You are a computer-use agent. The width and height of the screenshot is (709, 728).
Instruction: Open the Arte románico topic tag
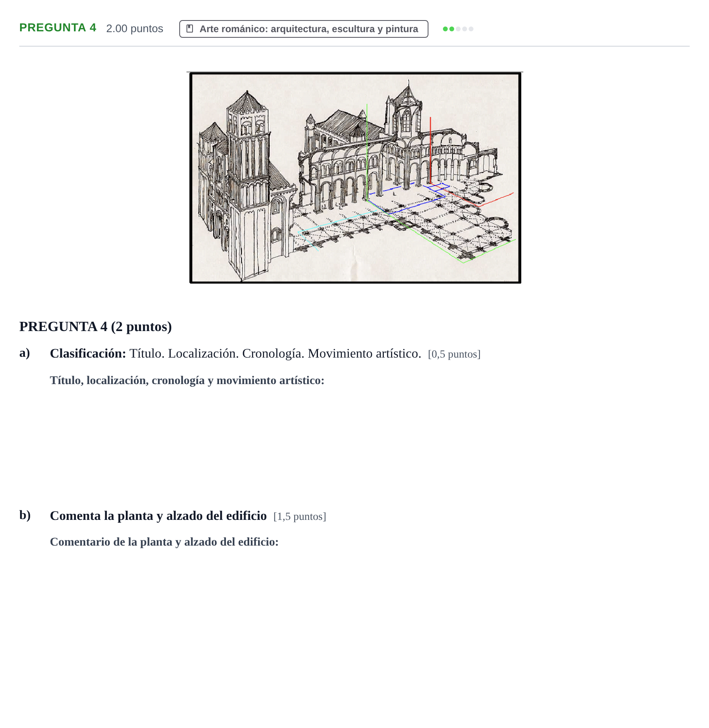pyautogui.click(x=303, y=29)
